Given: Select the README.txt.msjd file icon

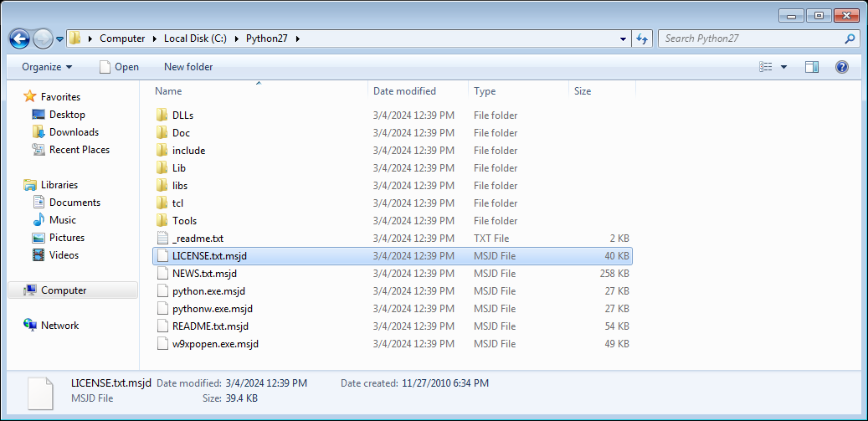Looking at the screenshot, I should [x=162, y=326].
